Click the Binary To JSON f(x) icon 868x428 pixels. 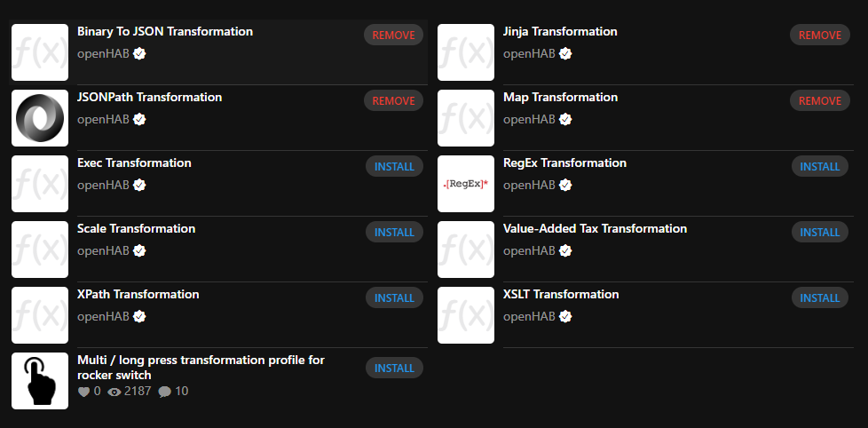(x=40, y=52)
